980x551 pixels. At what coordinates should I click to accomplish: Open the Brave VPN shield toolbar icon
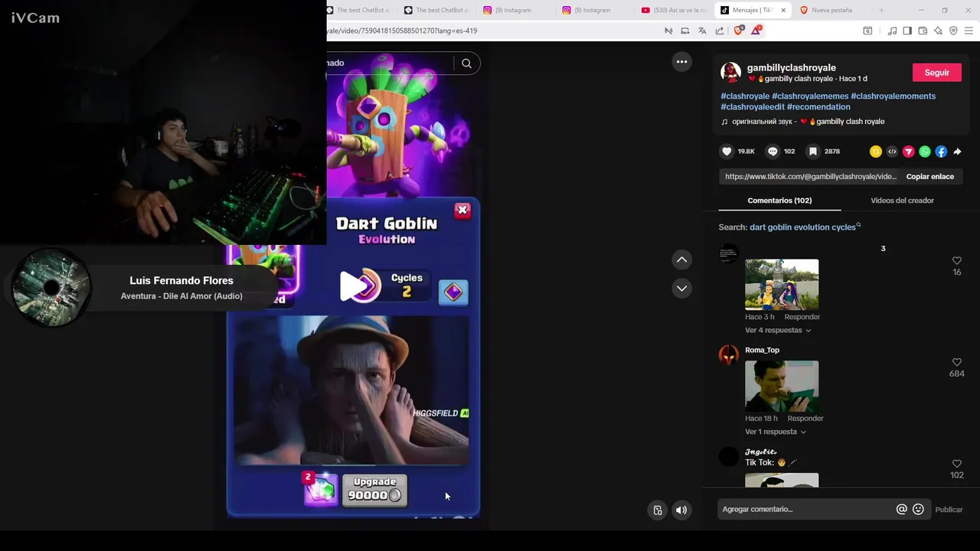(953, 31)
